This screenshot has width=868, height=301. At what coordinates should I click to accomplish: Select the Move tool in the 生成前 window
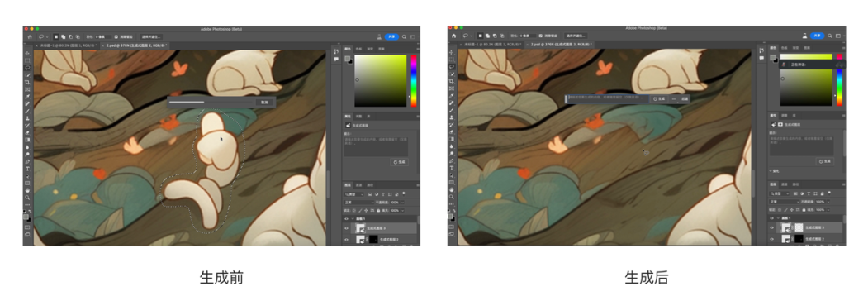[27, 53]
